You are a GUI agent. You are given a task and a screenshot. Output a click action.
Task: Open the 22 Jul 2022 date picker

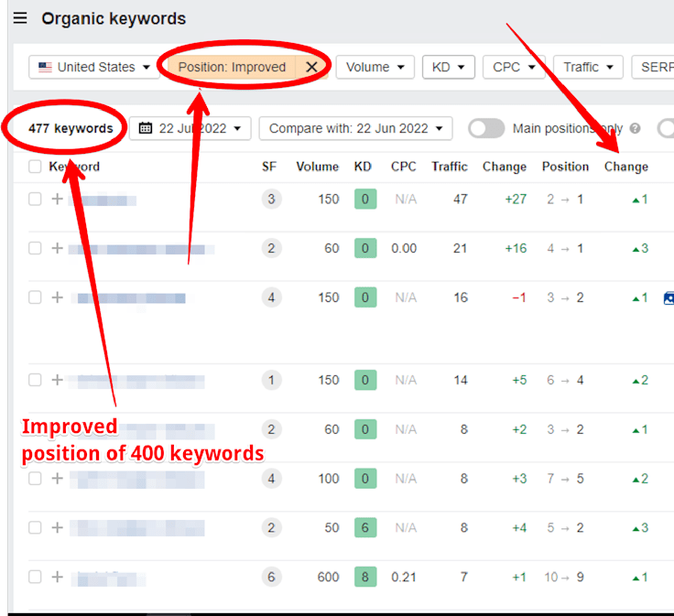(190, 128)
